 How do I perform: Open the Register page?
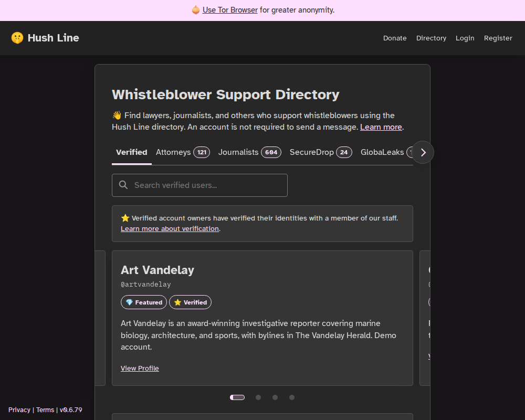click(498, 38)
